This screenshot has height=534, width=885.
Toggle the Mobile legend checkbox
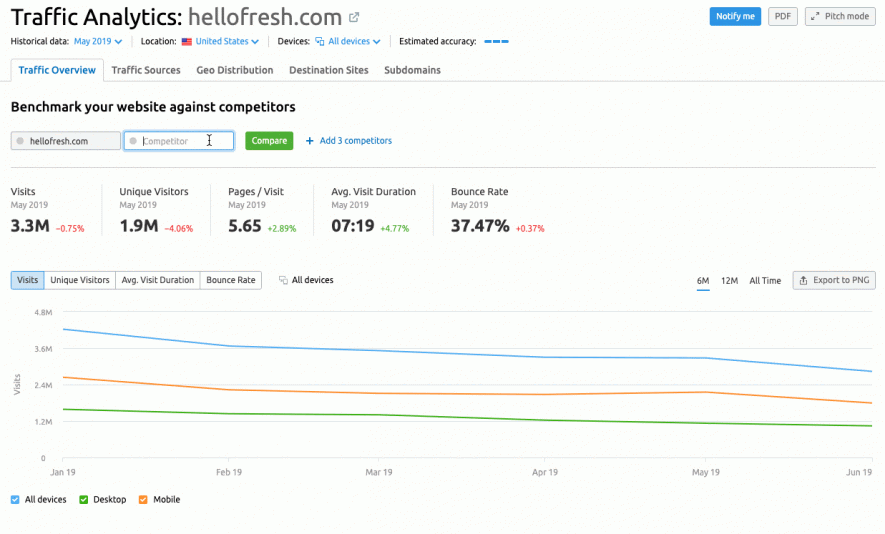(x=143, y=499)
